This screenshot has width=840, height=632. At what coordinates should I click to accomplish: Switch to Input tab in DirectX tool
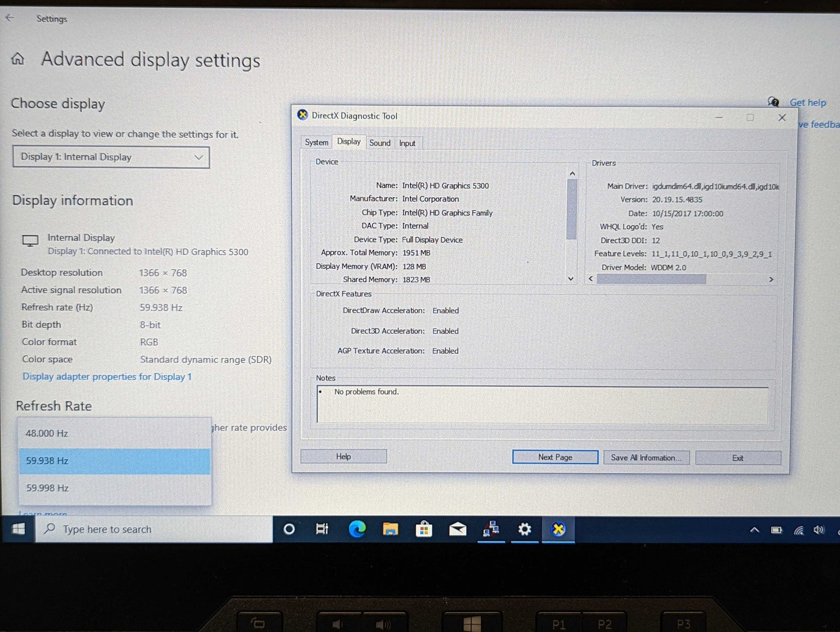407,143
